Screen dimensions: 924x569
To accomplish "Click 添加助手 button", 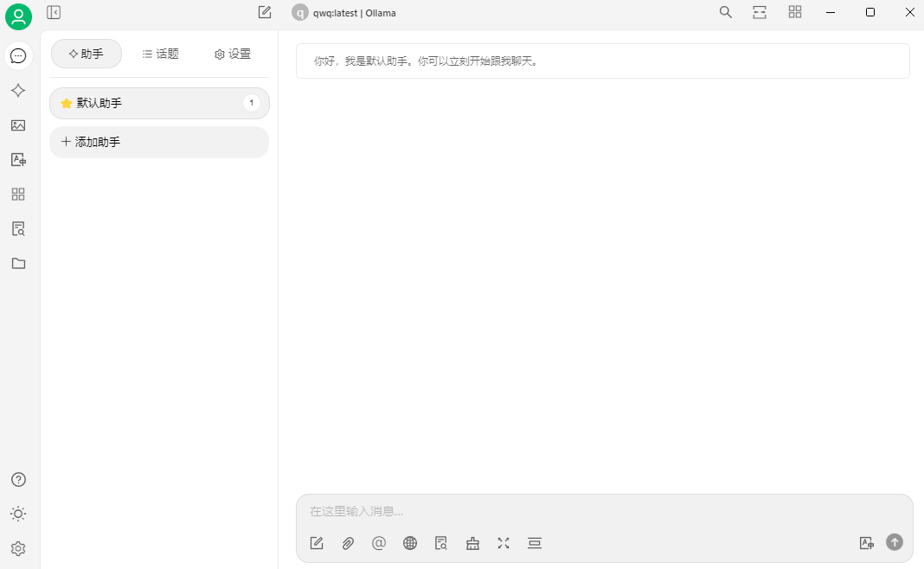I will 159,142.
